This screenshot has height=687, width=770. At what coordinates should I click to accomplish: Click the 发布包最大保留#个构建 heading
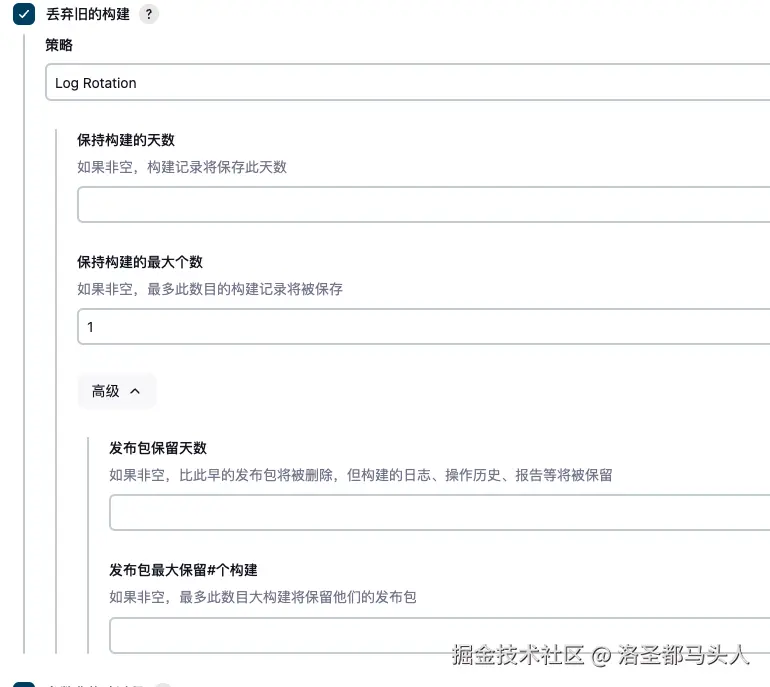coord(183,570)
